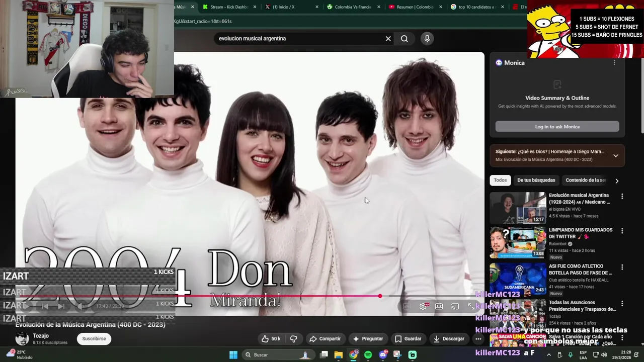
Task: Show hidden system tray icons
Action: [548, 355]
